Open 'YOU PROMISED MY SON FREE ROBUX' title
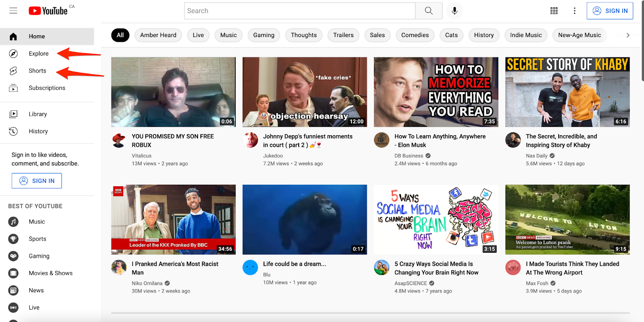Viewport: 644px width, 322px height. [173, 141]
